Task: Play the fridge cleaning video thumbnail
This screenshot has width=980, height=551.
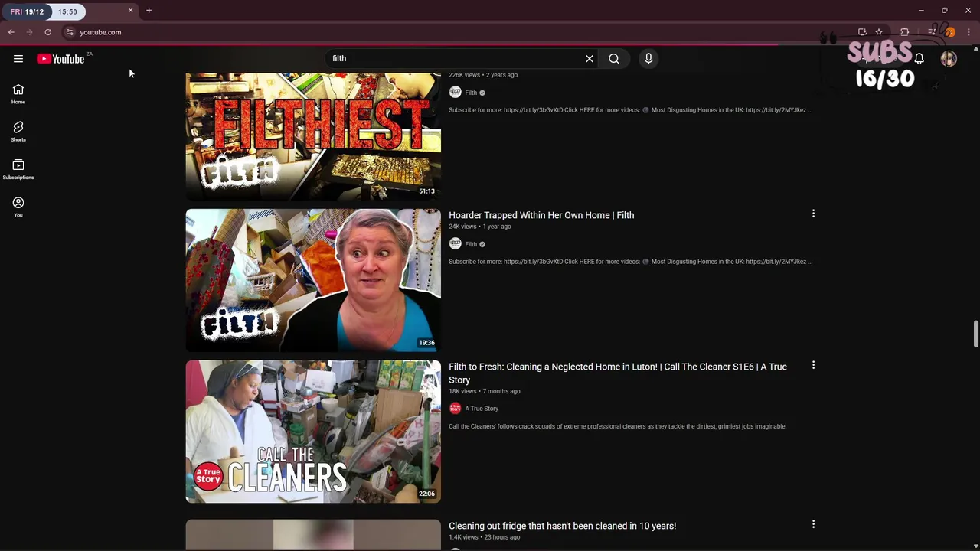Action: click(x=313, y=535)
